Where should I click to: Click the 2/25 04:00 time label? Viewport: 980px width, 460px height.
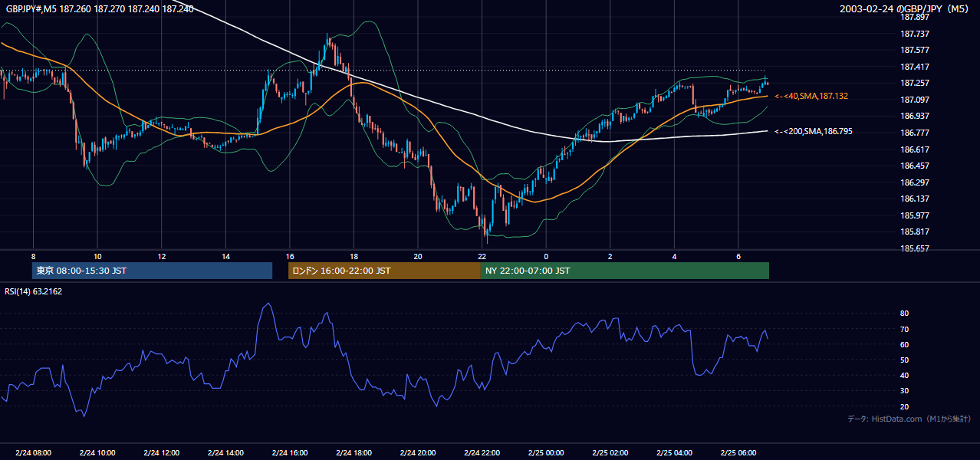674,452
